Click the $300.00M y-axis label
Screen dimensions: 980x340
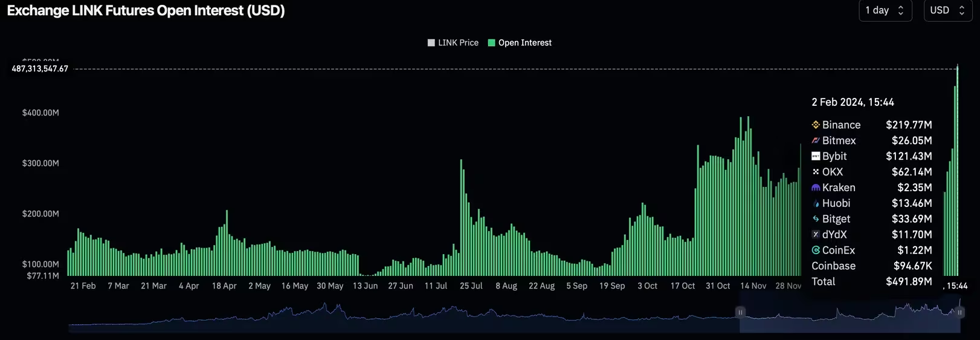[40, 163]
